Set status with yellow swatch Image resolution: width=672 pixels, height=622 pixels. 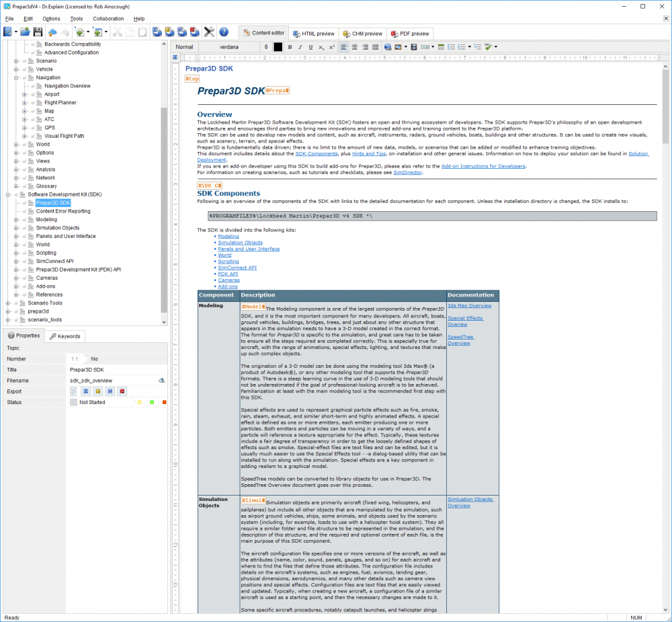(139, 402)
